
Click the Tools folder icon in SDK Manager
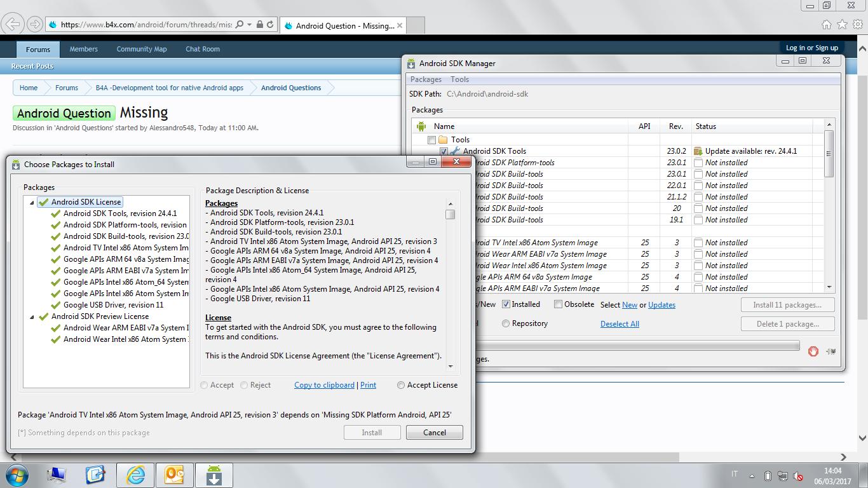point(443,140)
